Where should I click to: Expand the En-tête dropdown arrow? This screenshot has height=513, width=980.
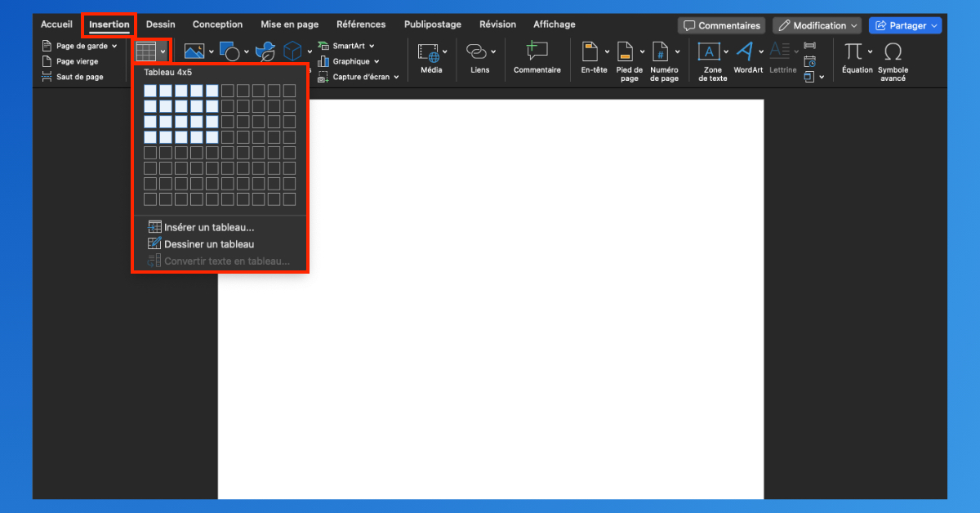pyautogui.click(x=607, y=52)
